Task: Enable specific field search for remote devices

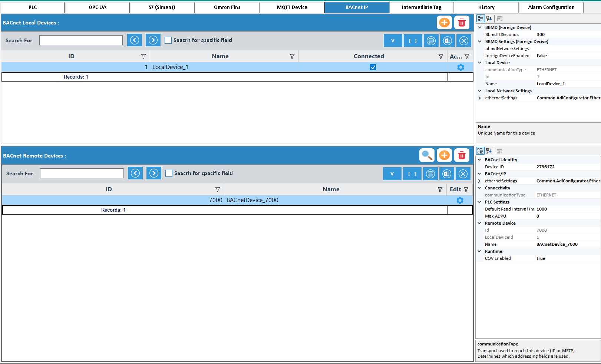Action: tap(169, 173)
